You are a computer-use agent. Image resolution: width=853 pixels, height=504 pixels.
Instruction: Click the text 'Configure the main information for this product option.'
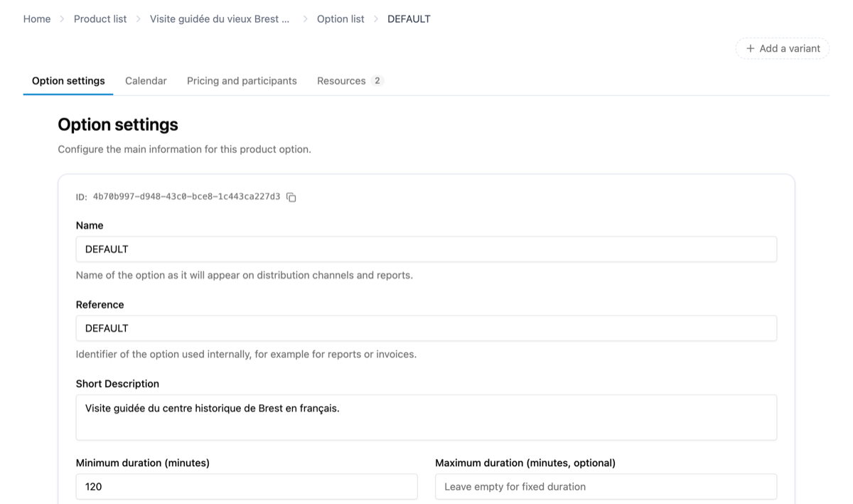point(184,149)
